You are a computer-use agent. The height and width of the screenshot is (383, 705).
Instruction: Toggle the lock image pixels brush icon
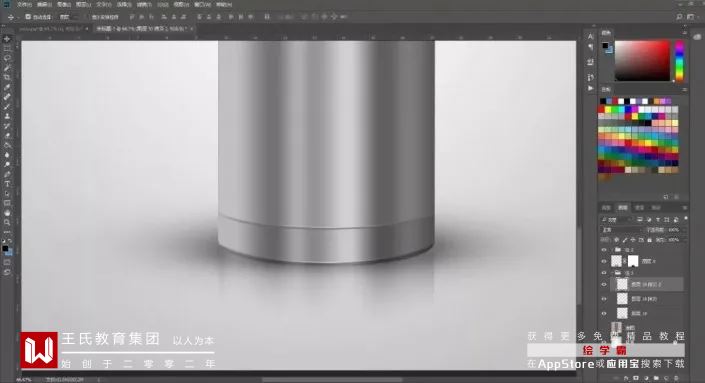click(x=625, y=240)
